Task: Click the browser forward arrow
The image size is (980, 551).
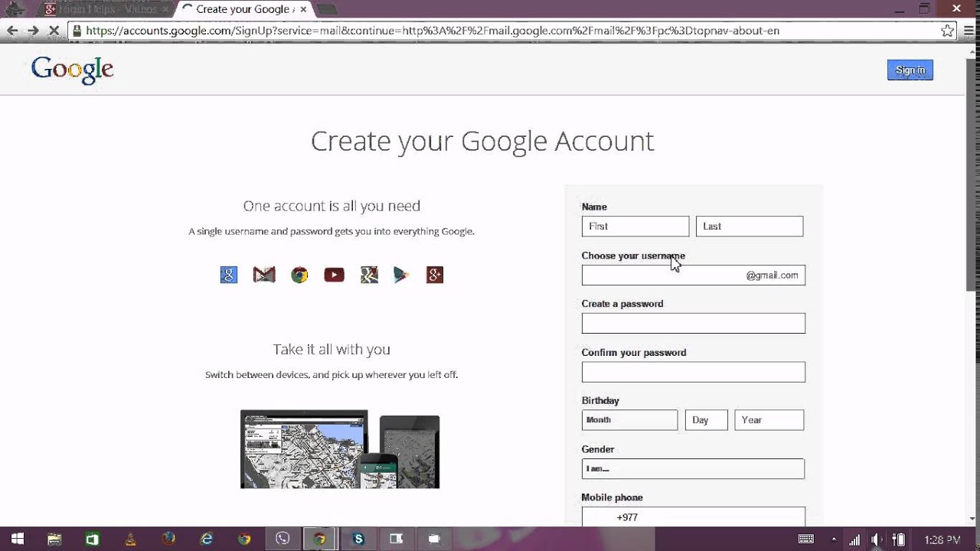Action: [x=33, y=31]
